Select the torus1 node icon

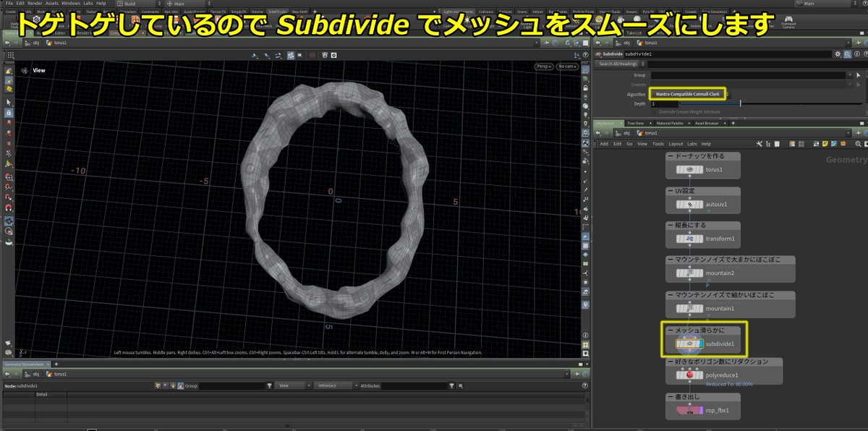[x=689, y=169]
